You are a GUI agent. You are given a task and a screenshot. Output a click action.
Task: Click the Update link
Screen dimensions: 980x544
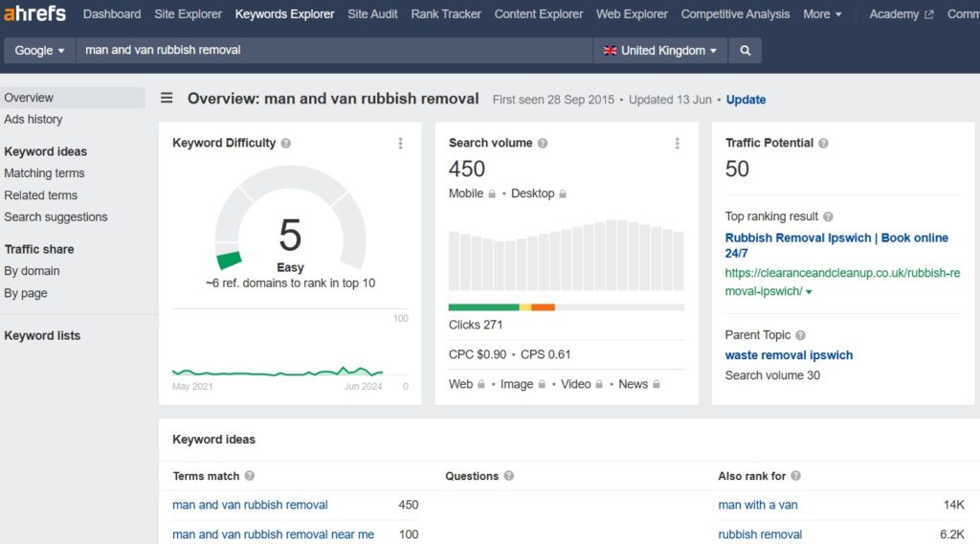(x=746, y=100)
